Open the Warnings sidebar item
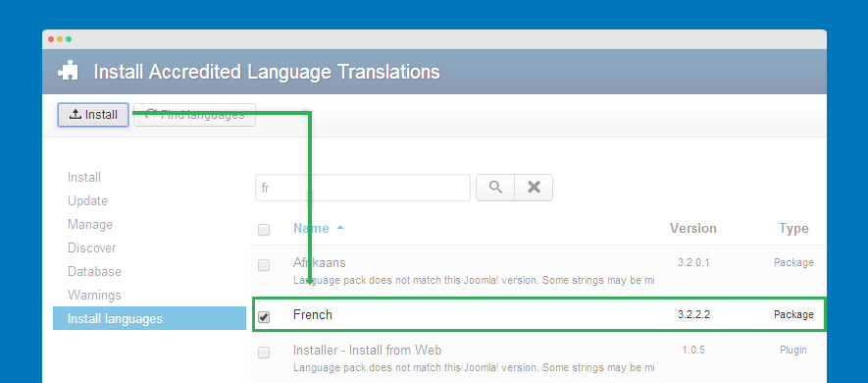 point(94,295)
